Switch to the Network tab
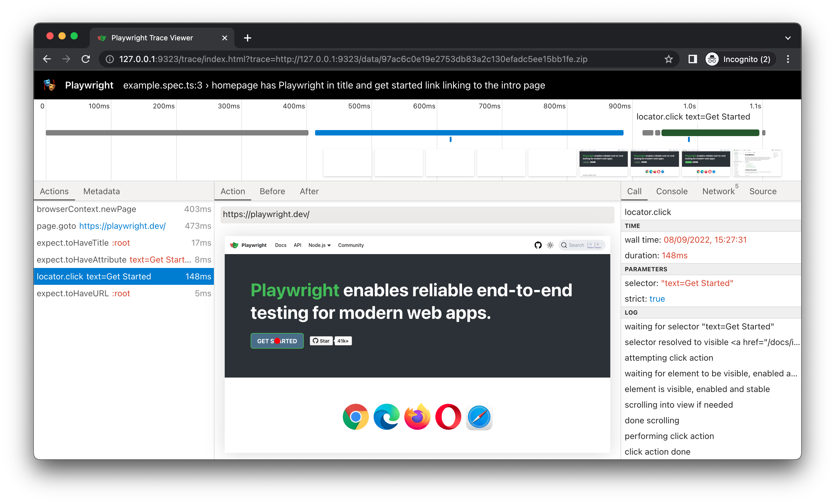 pyautogui.click(x=718, y=191)
